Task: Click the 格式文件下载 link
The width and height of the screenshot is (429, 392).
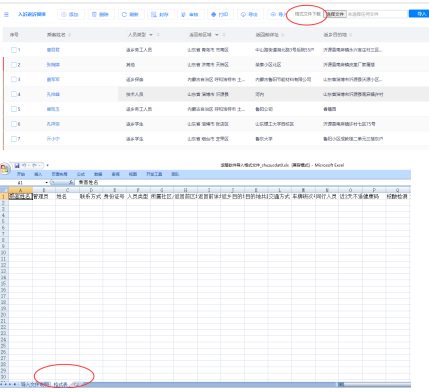Action: [307, 14]
